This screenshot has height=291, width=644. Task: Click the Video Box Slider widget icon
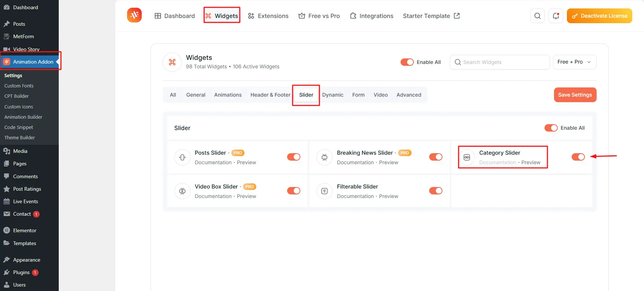[x=182, y=191]
